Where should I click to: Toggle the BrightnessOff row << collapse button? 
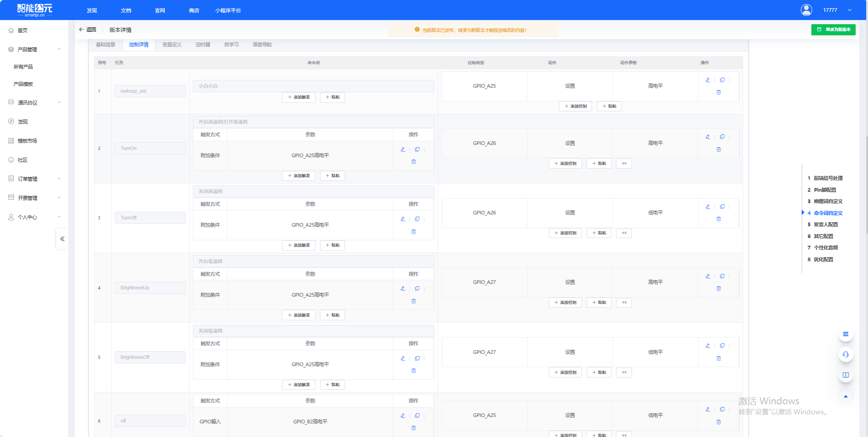click(624, 372)
